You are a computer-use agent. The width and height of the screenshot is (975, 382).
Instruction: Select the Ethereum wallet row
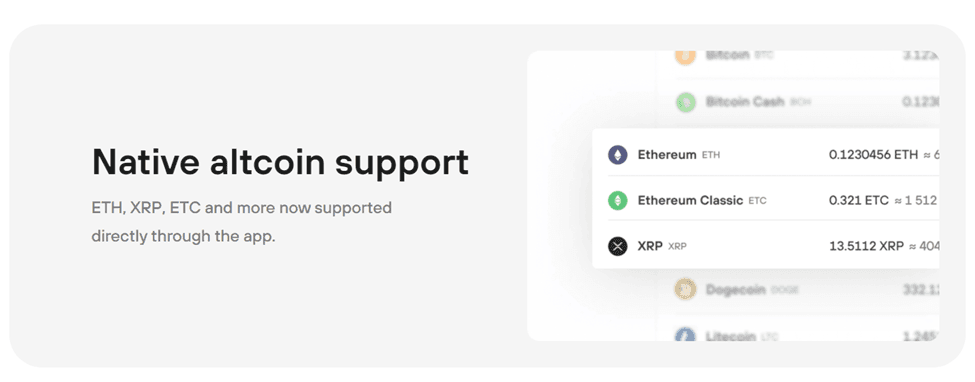pos(766,154)
